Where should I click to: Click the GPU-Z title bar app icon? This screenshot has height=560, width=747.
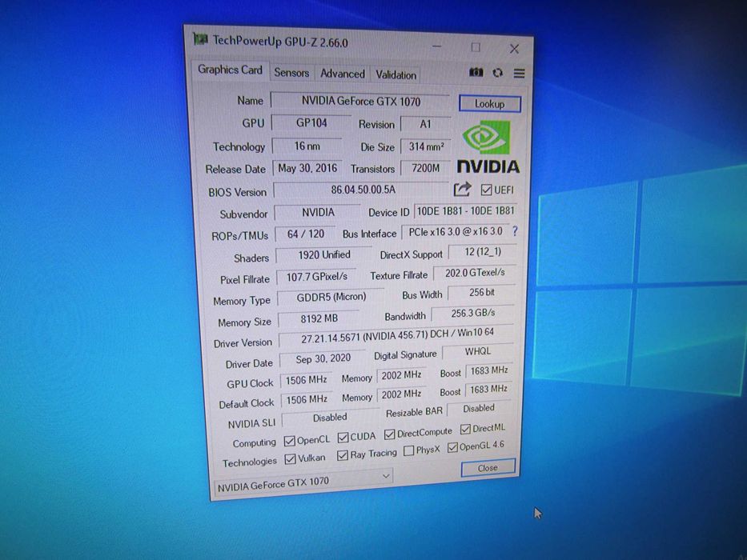coord(201,39)
